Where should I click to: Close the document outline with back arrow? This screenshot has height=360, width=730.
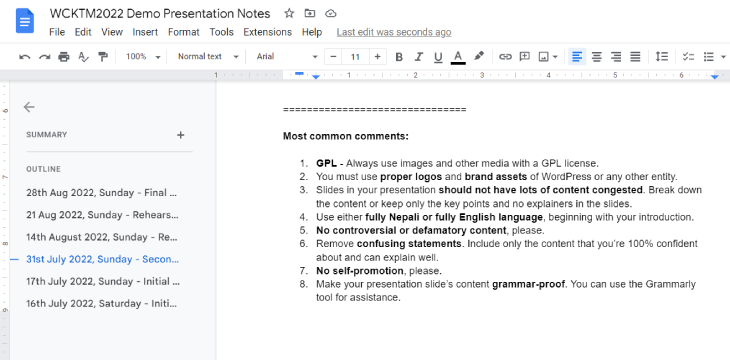(x=29, y=107)
